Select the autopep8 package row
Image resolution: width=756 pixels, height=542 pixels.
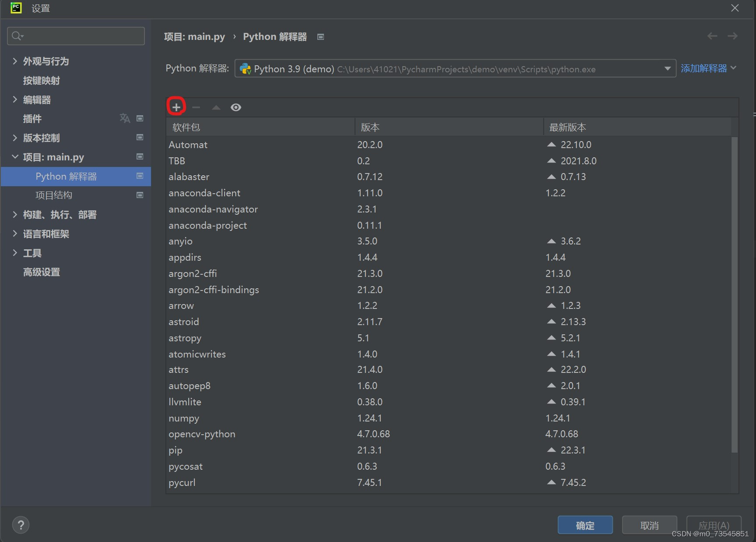(449, 386)
